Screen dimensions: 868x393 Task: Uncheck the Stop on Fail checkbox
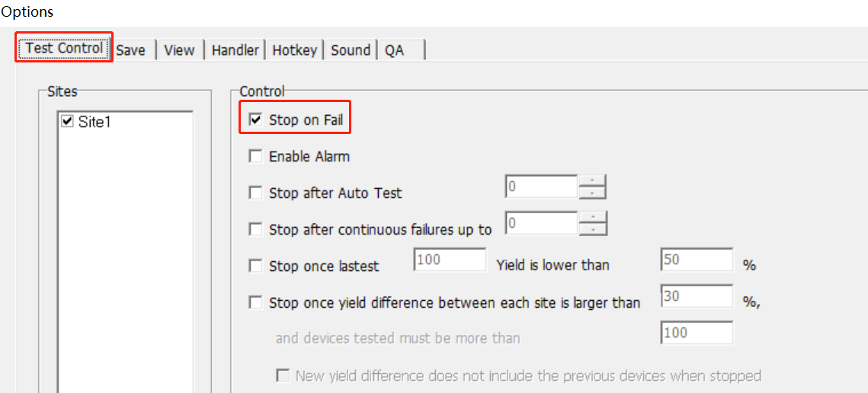point(256,120)
